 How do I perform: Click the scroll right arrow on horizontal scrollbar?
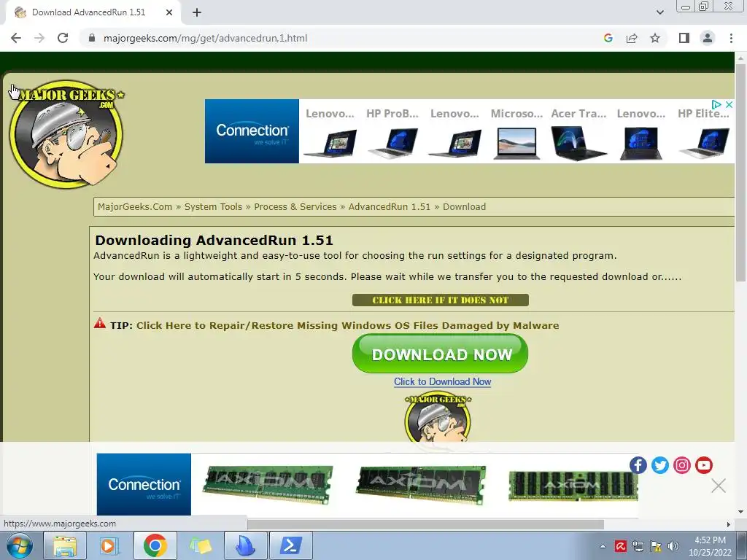pos(729,524)
